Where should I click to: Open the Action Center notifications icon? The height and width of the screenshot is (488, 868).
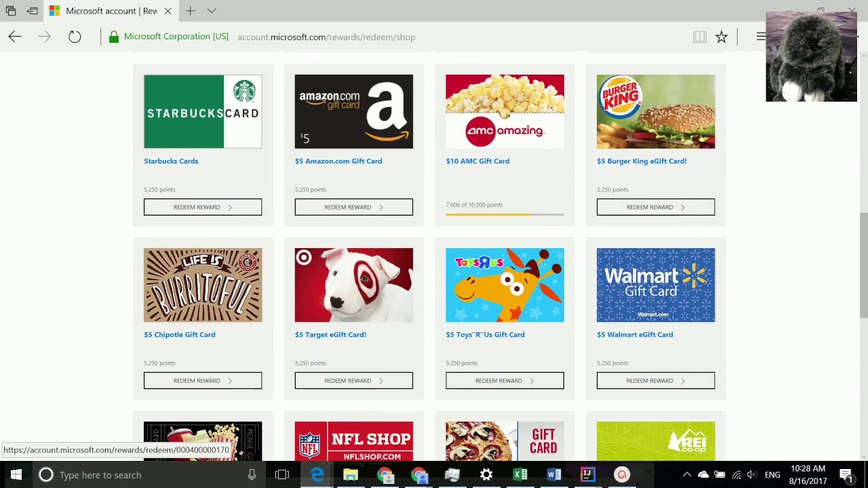[x=846, y=474]
